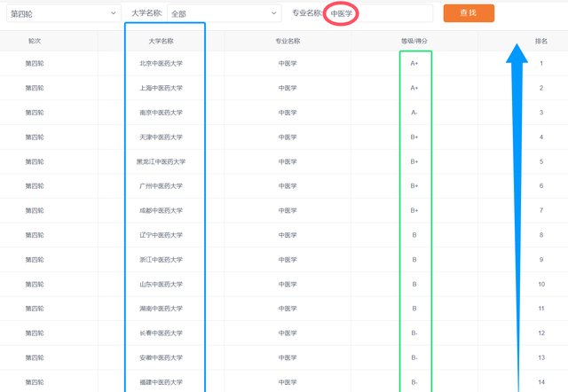Screen dimensions: 568x392
Task: Click rank number 8 in 排名 column
Action: [541, 235]
